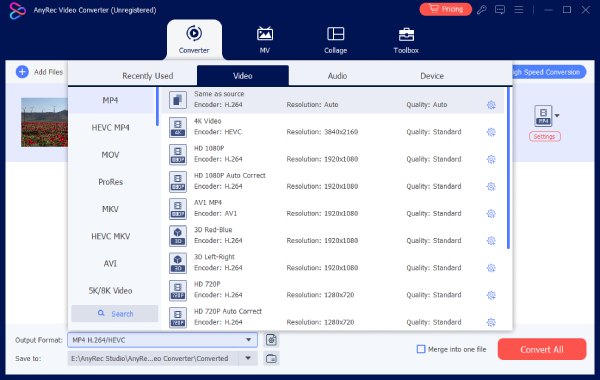Select the Same as source preset icon
Image resolution: width=600 pixels, height=380 pixels.
click(x=178, y=100)
